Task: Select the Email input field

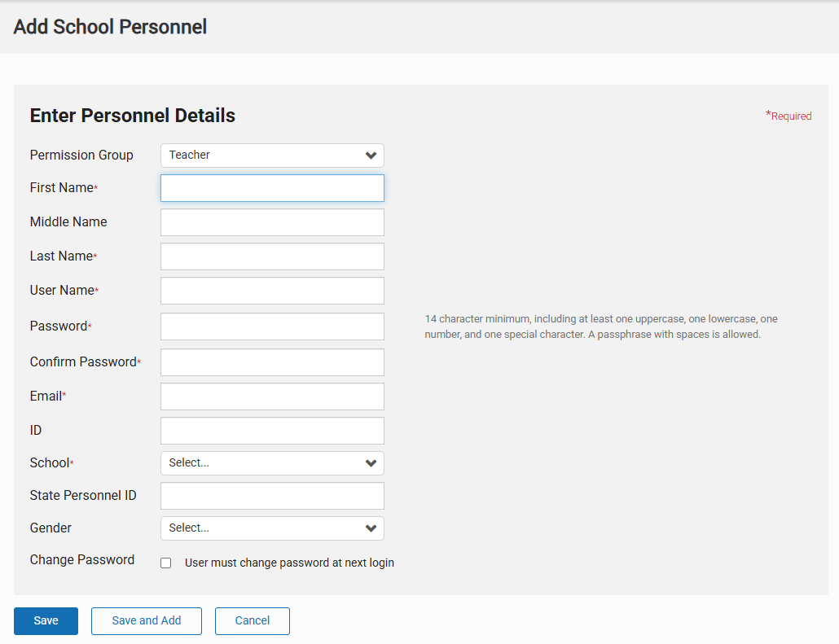Action: coord(271,396)
